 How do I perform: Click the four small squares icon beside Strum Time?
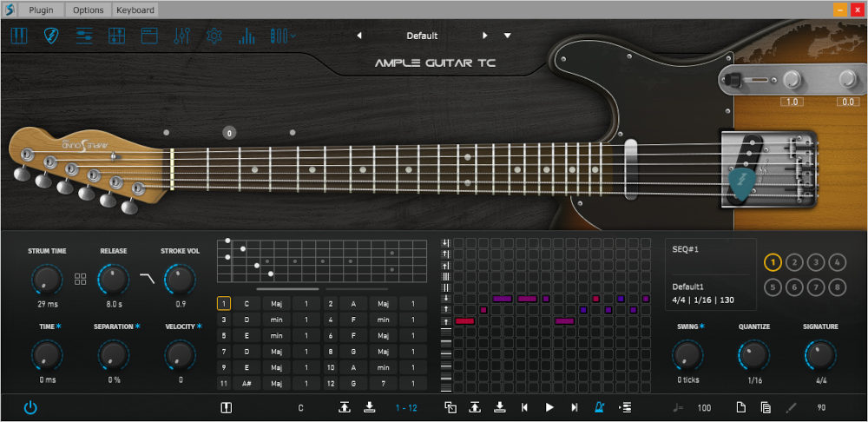[x=80, y=279]
